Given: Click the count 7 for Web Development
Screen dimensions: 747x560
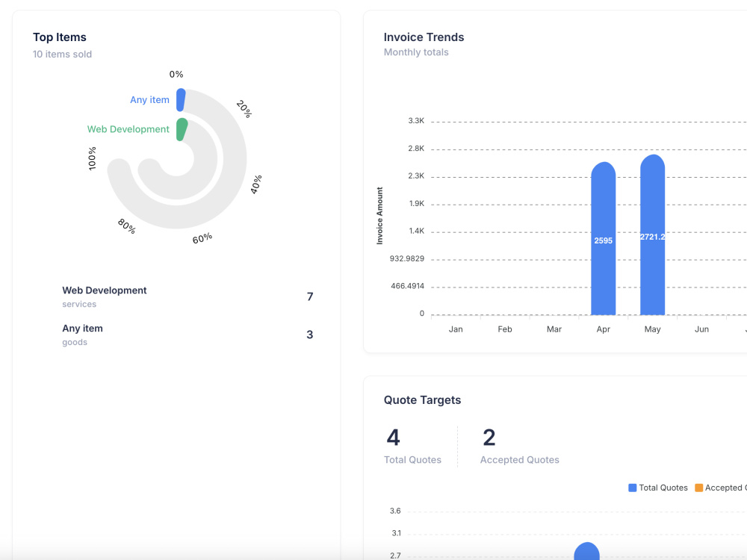Looking at the screenshot, I should point(310,296).
